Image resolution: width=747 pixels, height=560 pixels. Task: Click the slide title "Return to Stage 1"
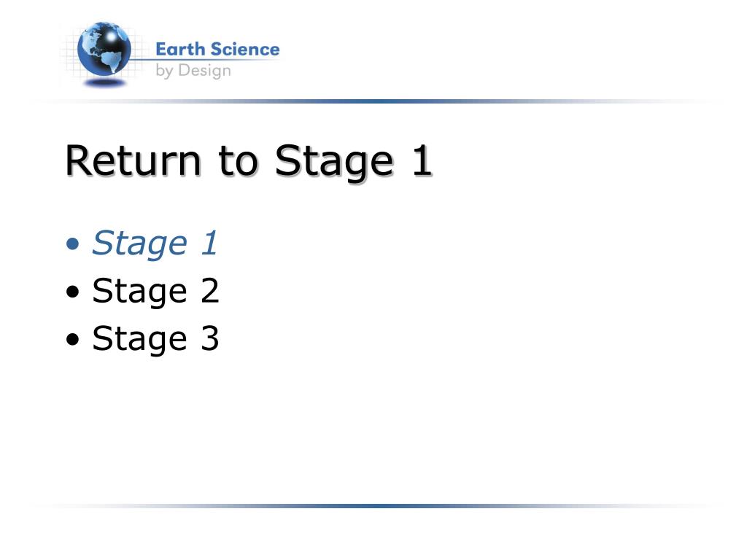click(249, 162)
